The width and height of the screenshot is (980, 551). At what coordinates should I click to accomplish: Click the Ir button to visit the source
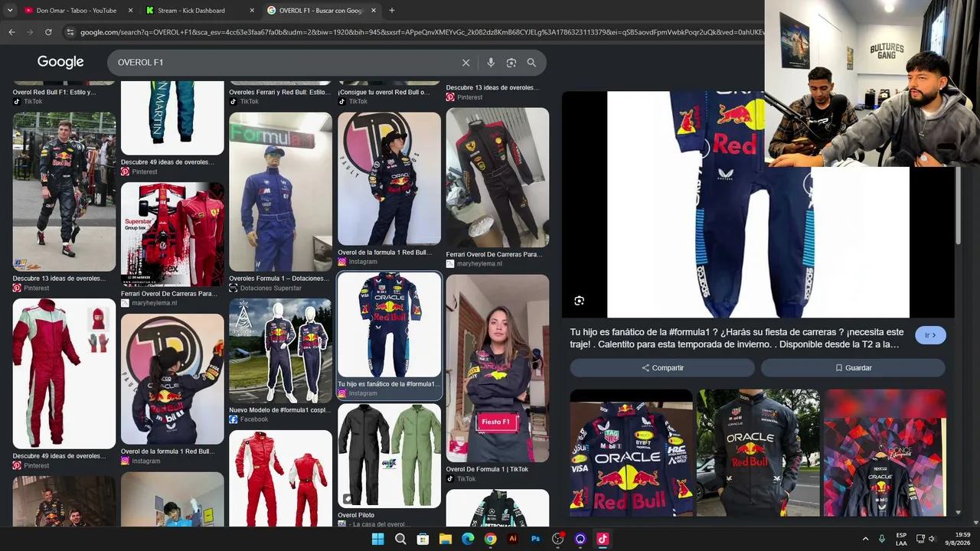click(930, 335)
